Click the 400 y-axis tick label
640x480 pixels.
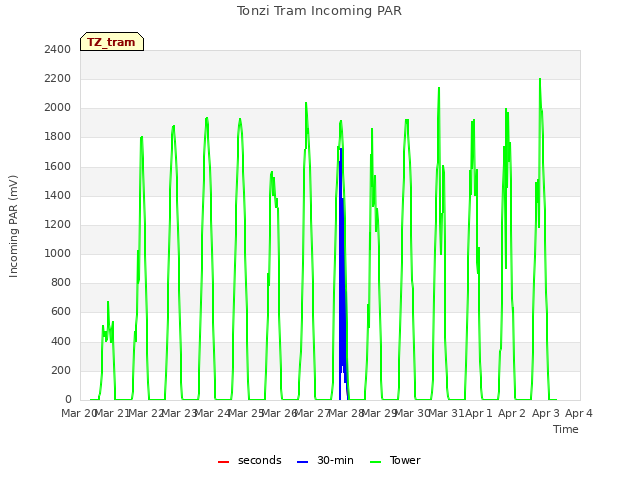[61, 341]
